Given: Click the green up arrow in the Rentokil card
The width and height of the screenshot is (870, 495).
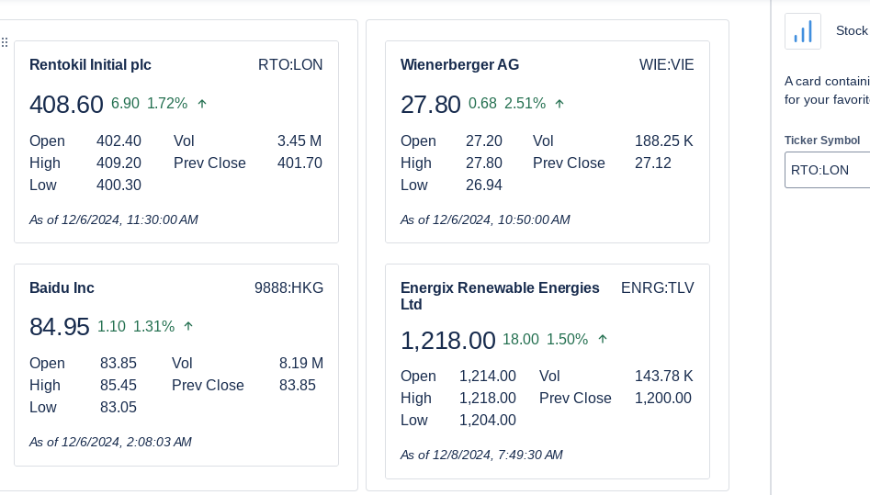Looking at the screenshot, I should (x=202, y=103).
